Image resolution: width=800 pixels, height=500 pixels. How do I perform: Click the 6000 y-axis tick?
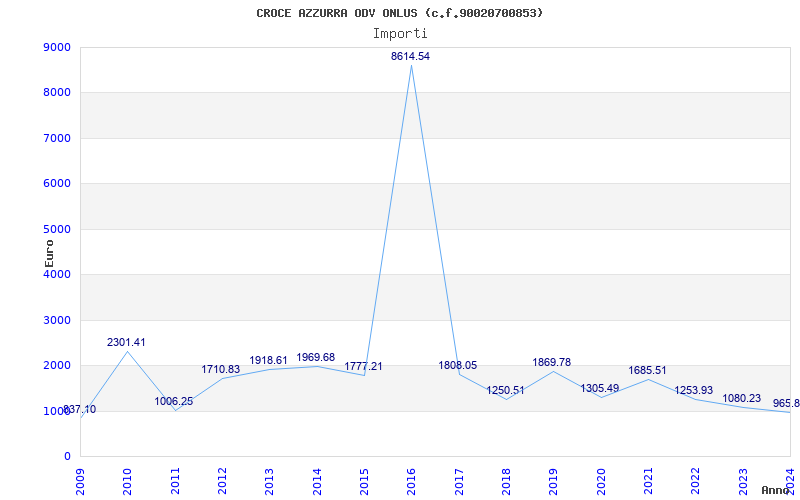coord(57,184)
